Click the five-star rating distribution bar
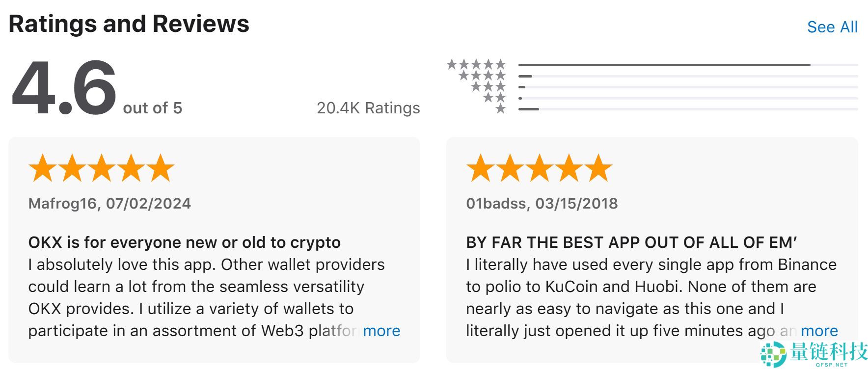The height and width of the screenshot is (370, 868). [664, 65]
